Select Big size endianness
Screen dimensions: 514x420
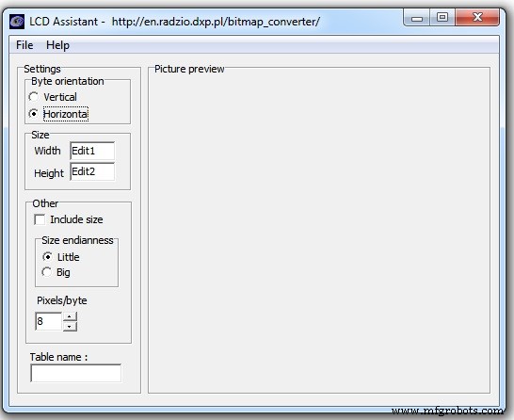pyautogui.click(x=47, y=272)
